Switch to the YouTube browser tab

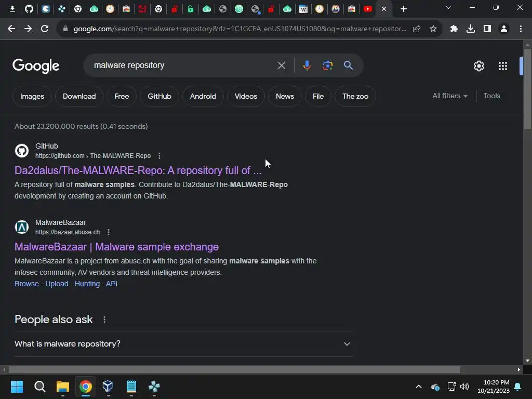click(368, 9)
